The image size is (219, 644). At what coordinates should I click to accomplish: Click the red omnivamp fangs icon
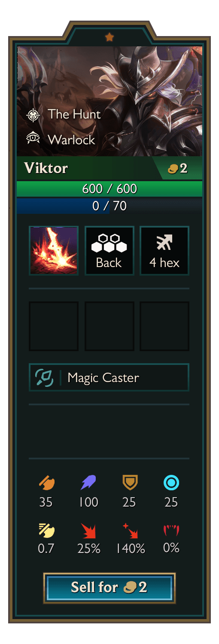pos(171,531)
